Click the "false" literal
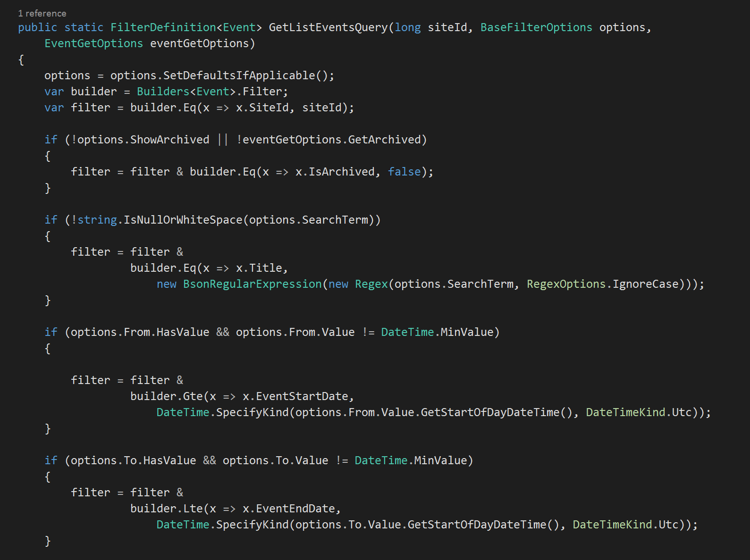 point(404,172)
